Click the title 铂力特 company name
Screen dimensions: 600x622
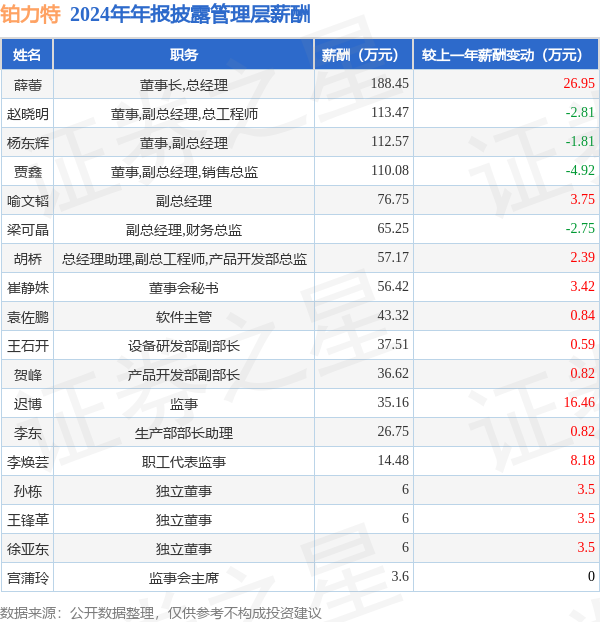click(31, 15)
